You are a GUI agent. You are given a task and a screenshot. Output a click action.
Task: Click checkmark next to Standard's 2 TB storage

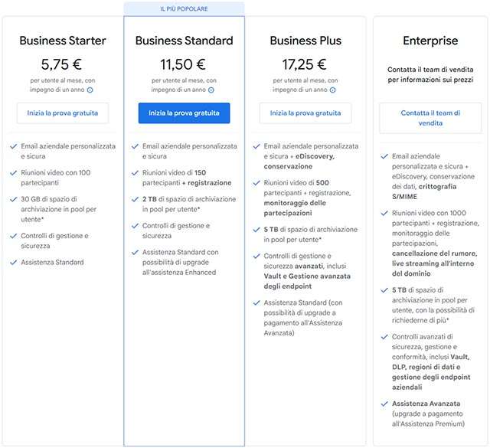[x=135, y=199]
